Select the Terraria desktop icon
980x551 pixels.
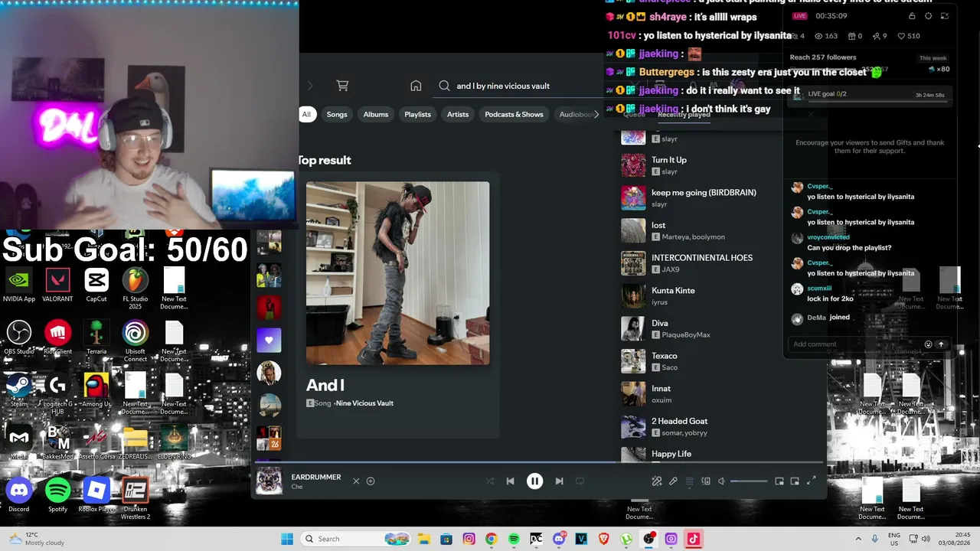coord(96,338)
